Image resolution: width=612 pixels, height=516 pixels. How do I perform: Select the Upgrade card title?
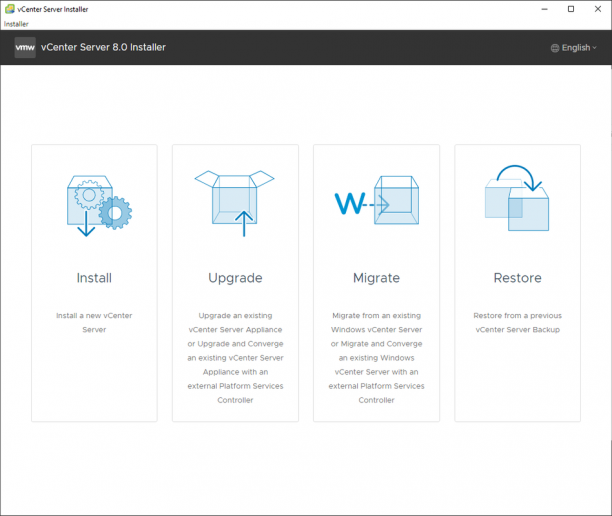[x=235, y=278]
